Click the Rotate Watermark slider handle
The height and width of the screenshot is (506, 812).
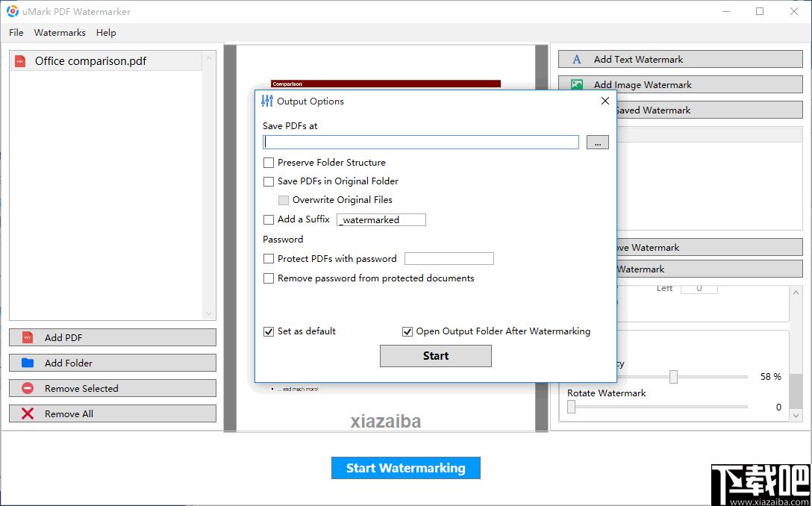tap(571, 407)
